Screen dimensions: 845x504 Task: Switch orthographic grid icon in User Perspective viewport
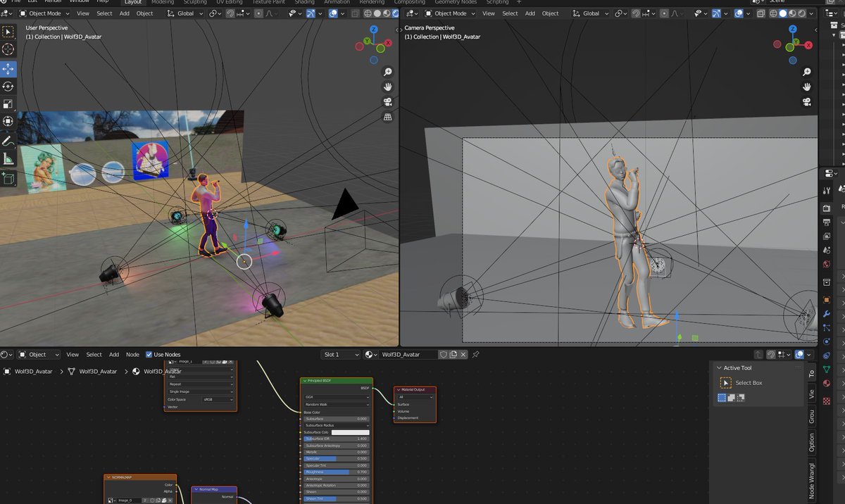click(388, 117)
